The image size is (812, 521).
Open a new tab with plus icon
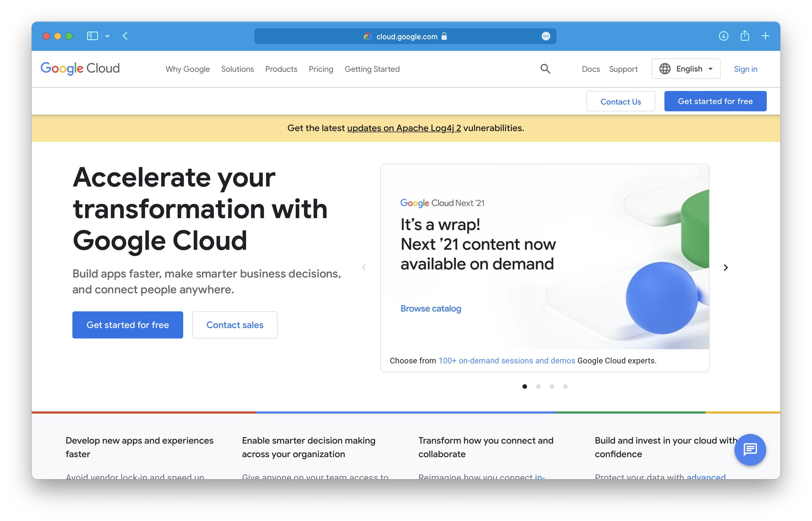pyautogui.click(x=765, y=36)
